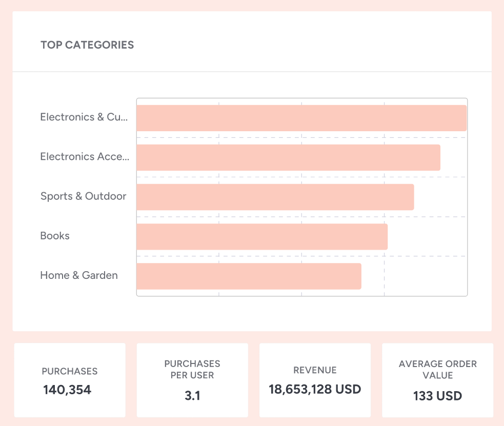Image resolution: width=504 pixels, height=426 pixels.
Task: Click the TOP CATEGORIES heading
Action: click(87, 45)
